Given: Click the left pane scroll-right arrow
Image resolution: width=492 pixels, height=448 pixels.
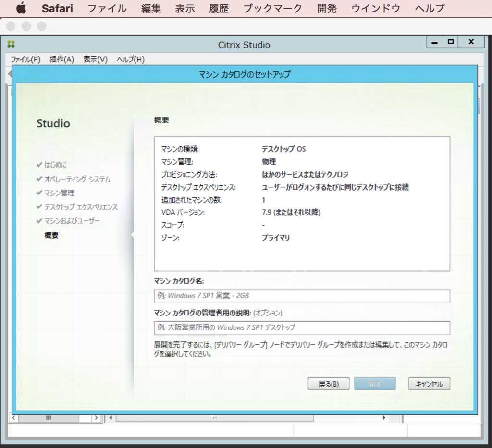Looking at the screenshot, I should click(96, 418).
